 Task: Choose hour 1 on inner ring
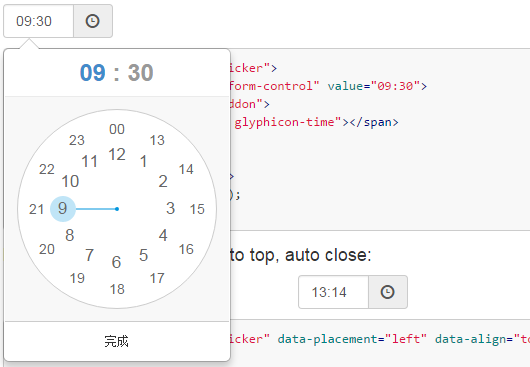pyautogui.click(x=144, y=162)
